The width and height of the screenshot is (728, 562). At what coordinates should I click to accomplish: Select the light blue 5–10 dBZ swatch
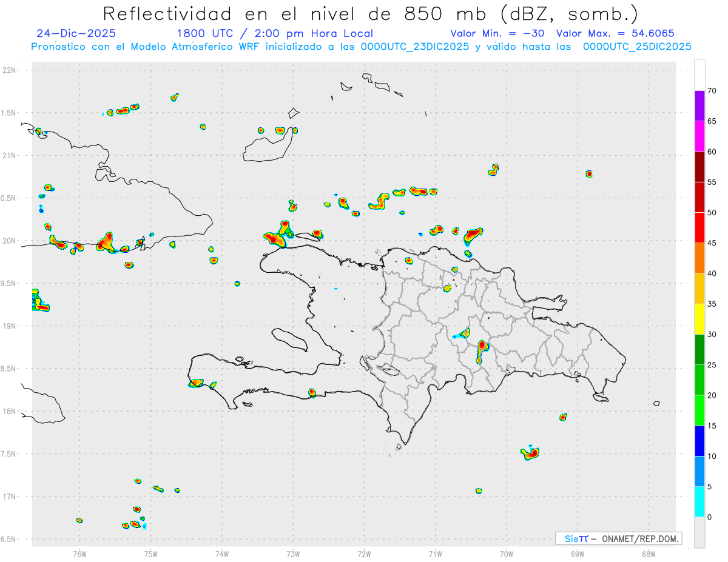tap(699, 471)
